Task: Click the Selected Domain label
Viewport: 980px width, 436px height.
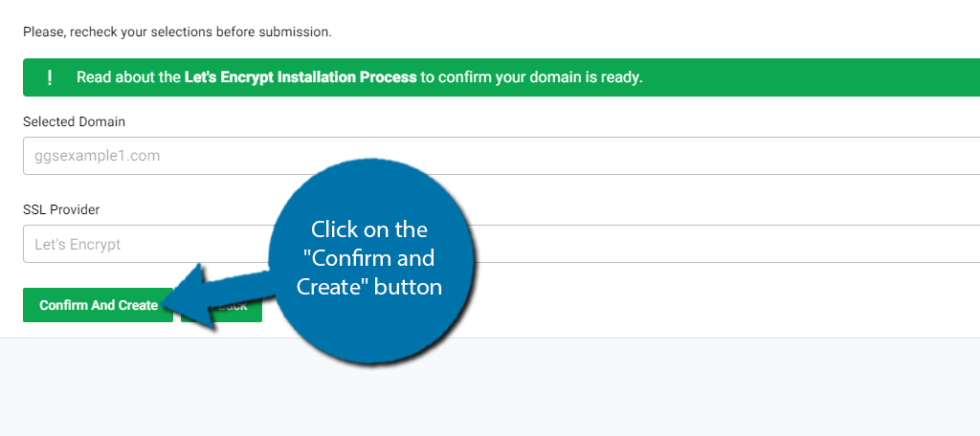Action: [x=74, y=121]
